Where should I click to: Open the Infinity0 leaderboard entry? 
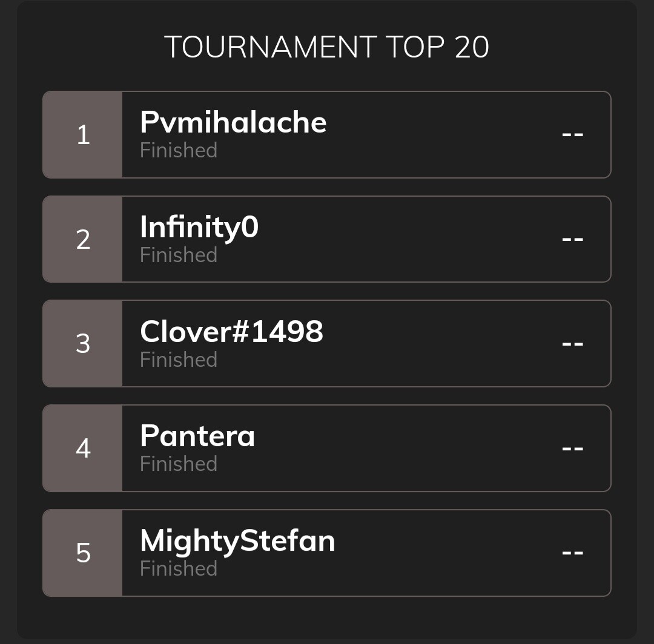[326, 239]
